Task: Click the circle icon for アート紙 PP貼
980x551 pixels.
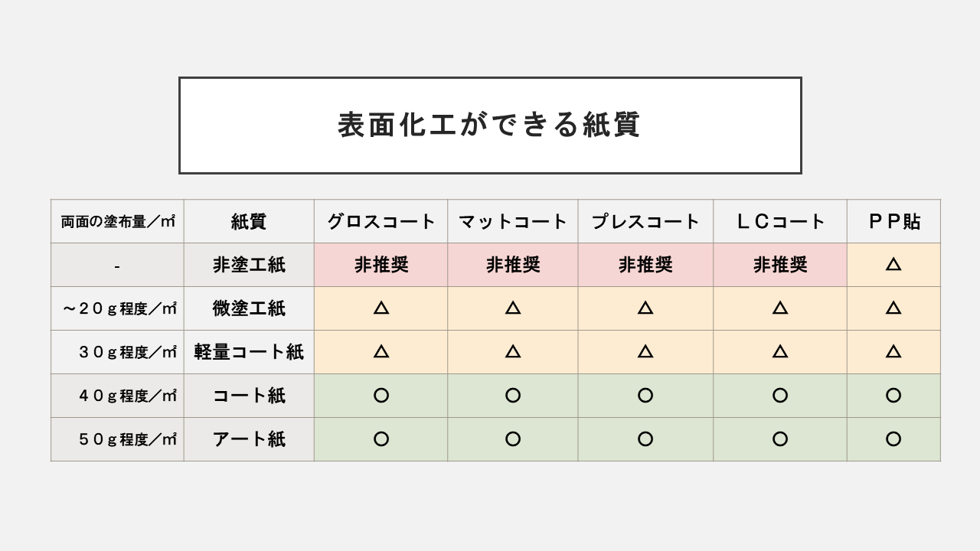Action: [893, 439]
